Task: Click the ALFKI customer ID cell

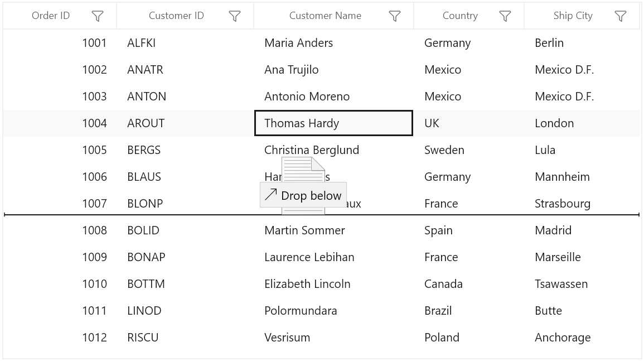Action: coord(185,43)
